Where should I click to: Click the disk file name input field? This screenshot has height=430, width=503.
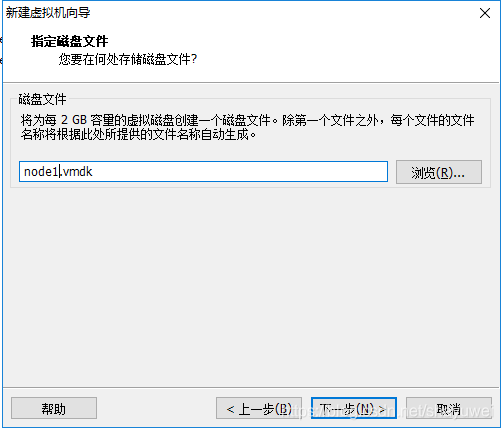point(203,172)
